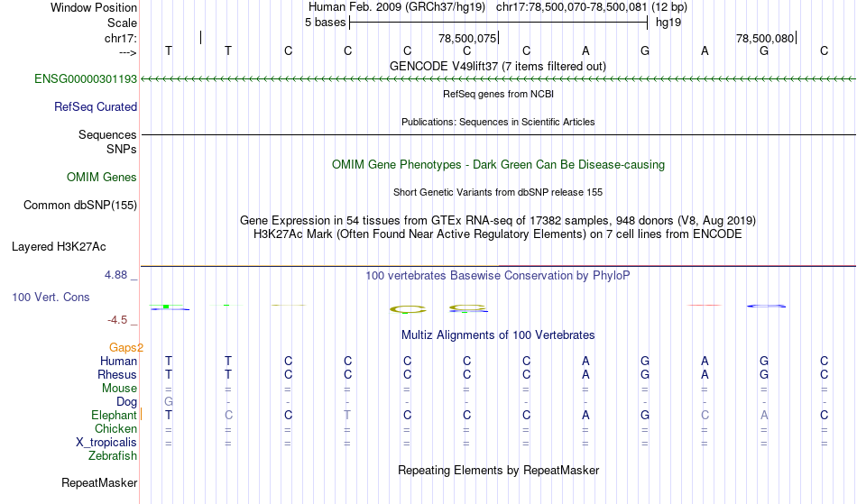
Task: Click the Window Position label
Action: [x=94, y=7]
